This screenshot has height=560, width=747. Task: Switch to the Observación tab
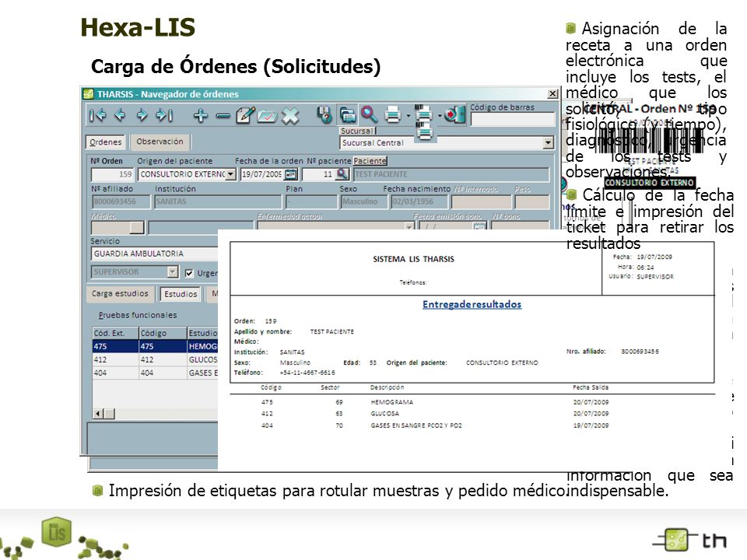(160, 142)
